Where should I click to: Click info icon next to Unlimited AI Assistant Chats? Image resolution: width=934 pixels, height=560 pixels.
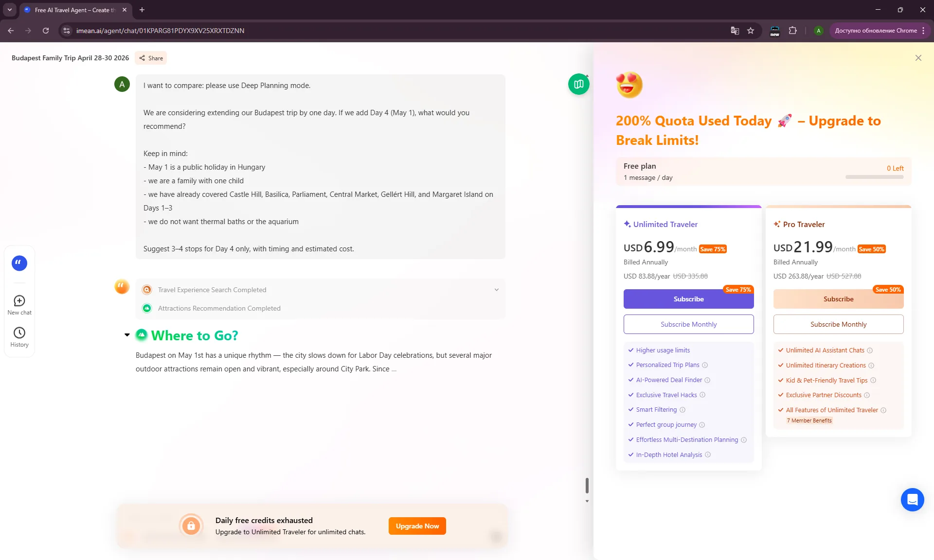tap(870, 350)
